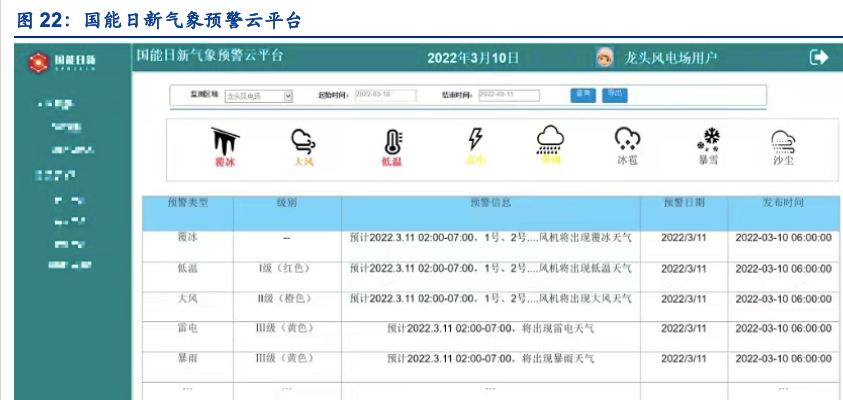Click publish time in the 低温 row
843x400 pixels.
[783, 268]
